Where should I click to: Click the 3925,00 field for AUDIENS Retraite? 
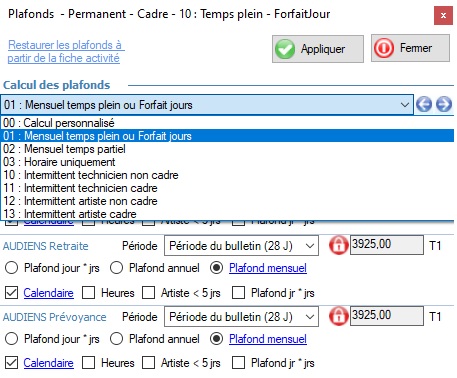click(387, 245)
